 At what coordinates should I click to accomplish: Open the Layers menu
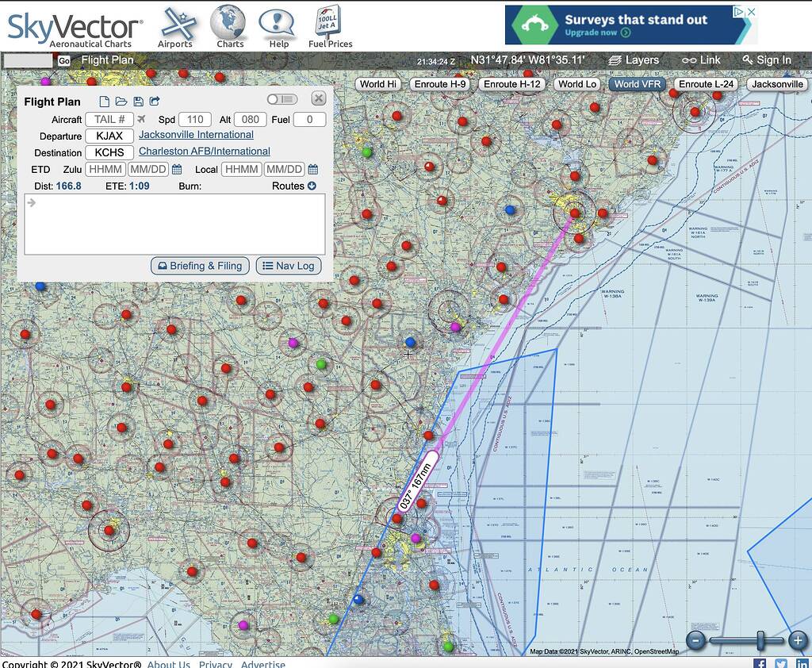tap(636, 60)
